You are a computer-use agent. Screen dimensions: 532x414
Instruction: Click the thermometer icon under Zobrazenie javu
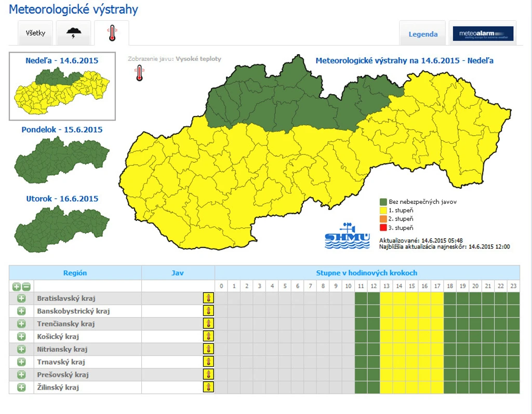pos(139,73)
